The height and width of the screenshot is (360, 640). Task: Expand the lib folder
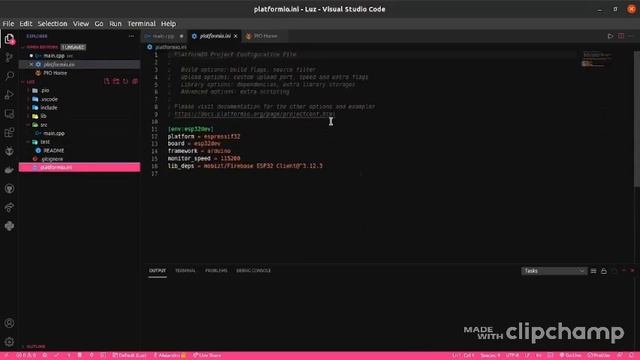(43, 116)
